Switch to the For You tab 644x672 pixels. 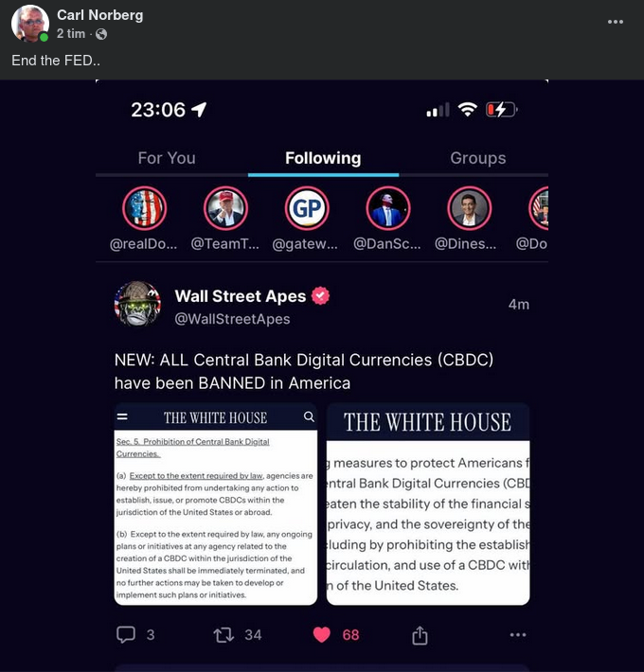(x=167, y=158)
